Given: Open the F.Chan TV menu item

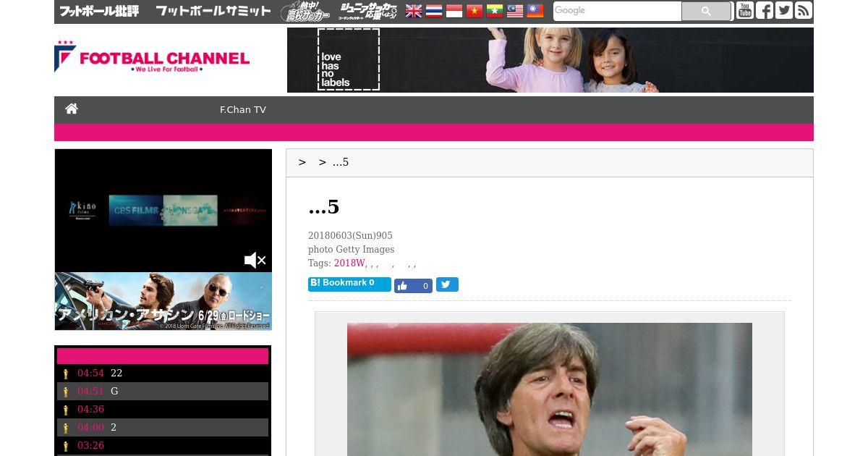Looking at the screenshot, I should point(243,110).
